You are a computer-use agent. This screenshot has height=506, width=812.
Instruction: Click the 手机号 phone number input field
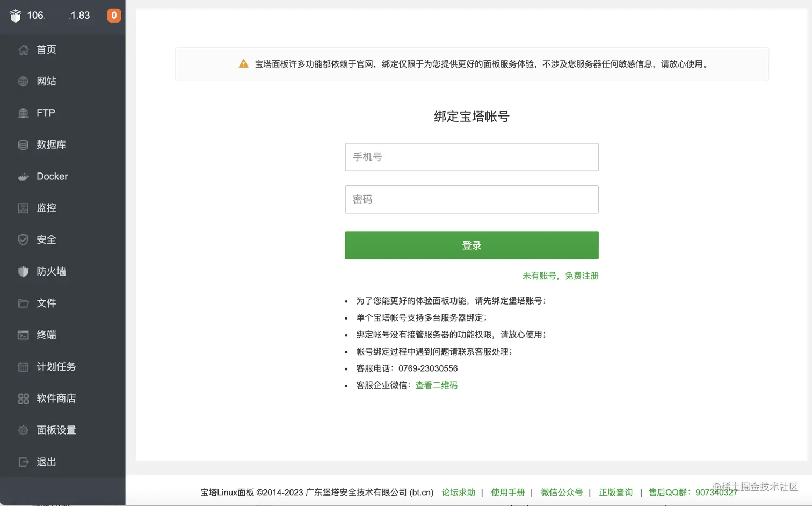click(x=471, y=157)
